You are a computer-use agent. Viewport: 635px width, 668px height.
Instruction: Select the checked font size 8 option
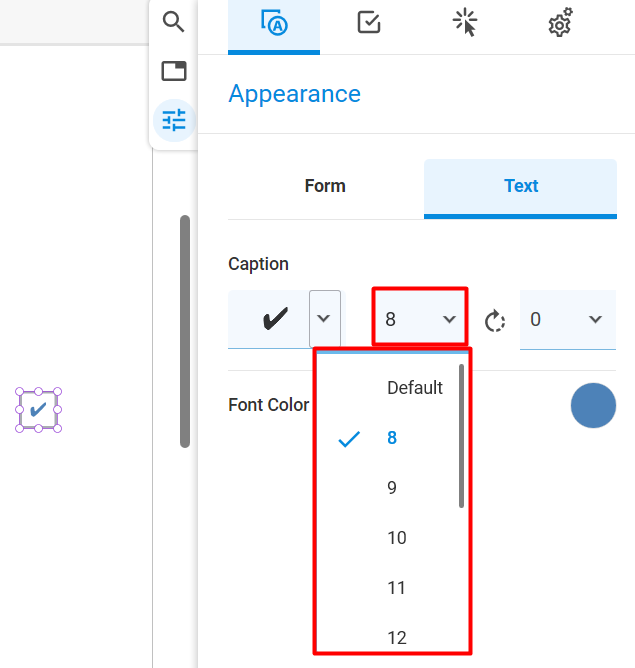coord(392,438)
